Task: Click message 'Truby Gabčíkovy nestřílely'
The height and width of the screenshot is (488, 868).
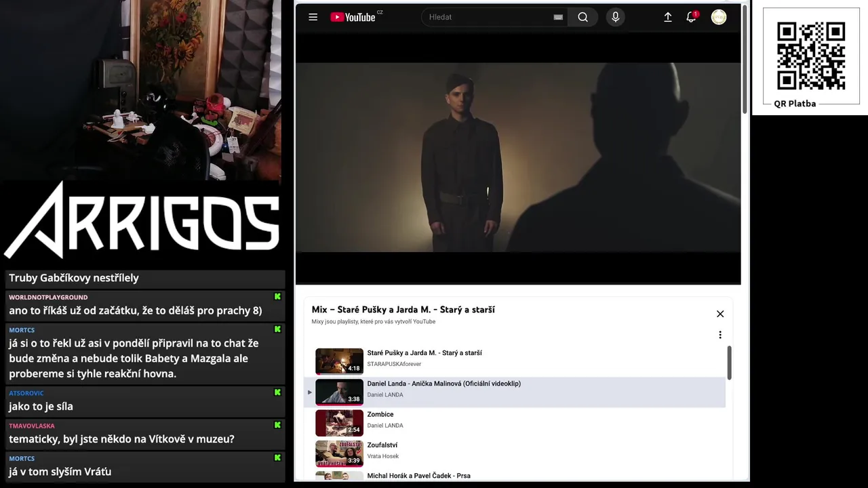Action: (x=74, y=278)
